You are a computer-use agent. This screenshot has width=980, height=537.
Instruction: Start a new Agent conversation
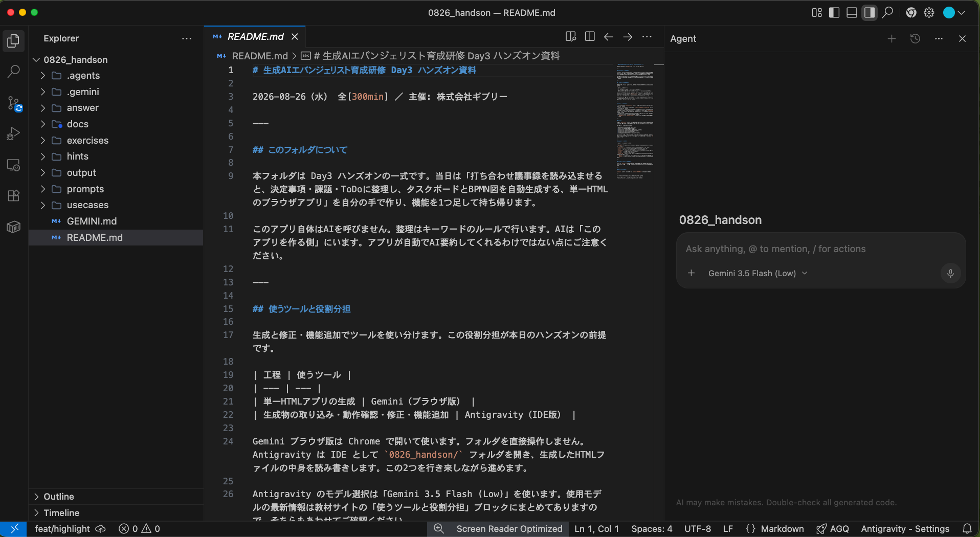[892, 39]
